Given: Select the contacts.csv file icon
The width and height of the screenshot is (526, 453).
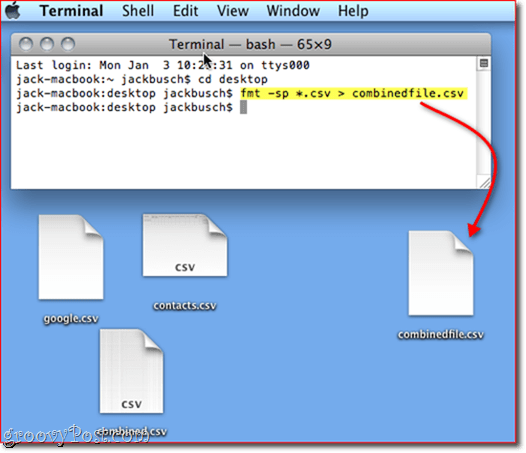Looking at the screenshot, I should click(x=185, y=245).
